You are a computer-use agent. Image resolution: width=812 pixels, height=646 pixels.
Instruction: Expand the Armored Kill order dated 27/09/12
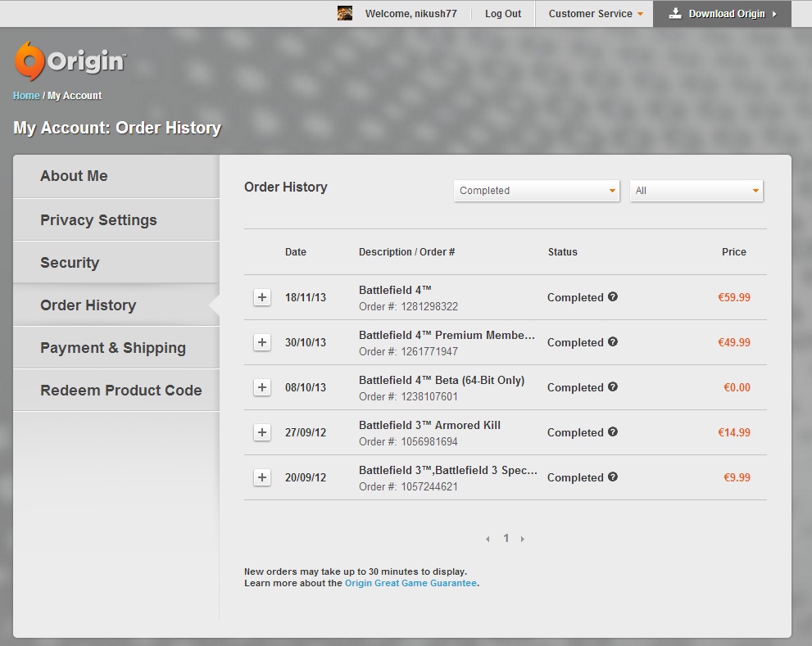pyautogui.click(x=262, y=432)
